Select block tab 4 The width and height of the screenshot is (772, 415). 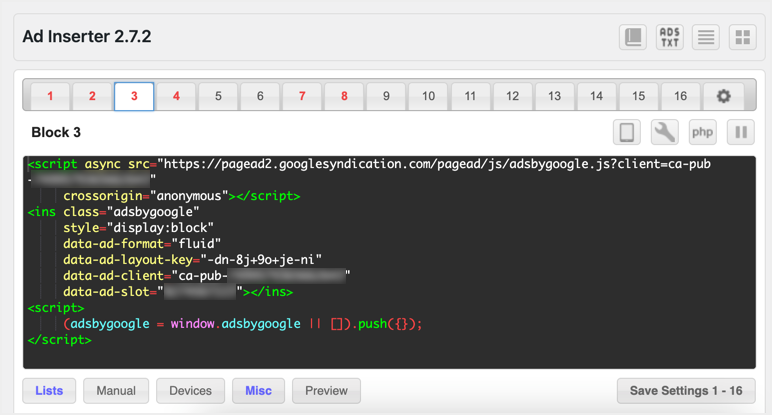tap(176, 96)
